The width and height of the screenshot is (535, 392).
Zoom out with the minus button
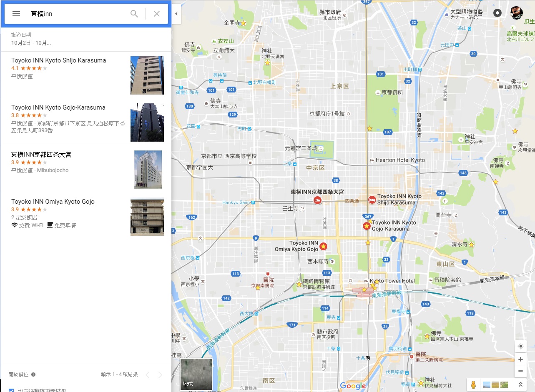(x=520, y=371)
